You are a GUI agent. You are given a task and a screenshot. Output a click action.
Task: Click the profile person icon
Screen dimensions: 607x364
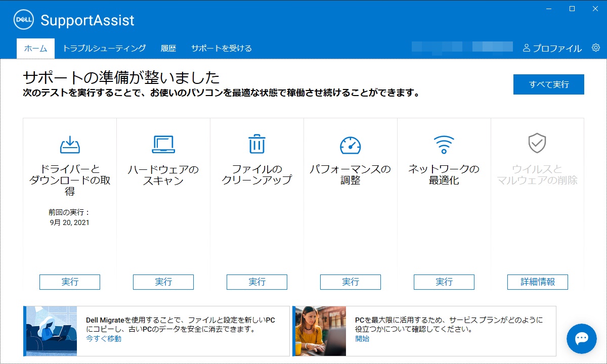(x=527, y=49)
